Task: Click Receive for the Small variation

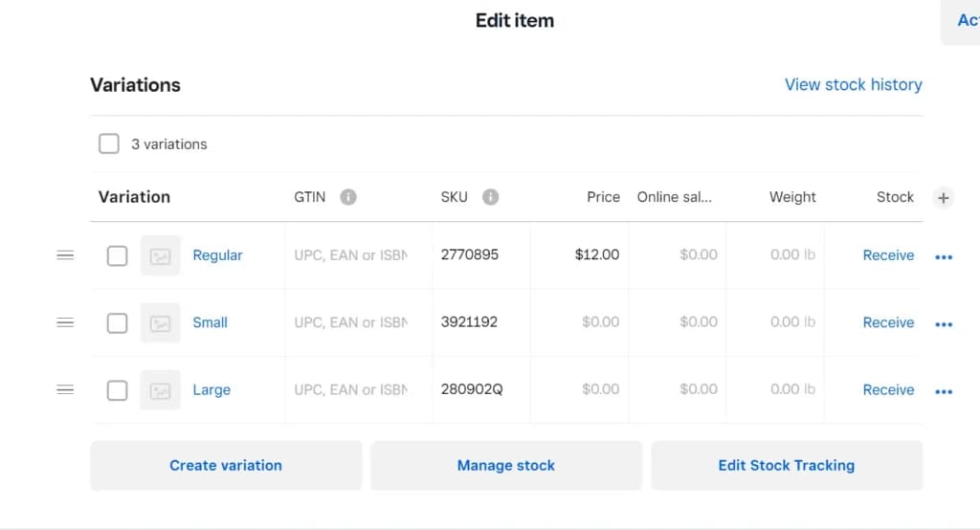Action: tap(888, 322)
